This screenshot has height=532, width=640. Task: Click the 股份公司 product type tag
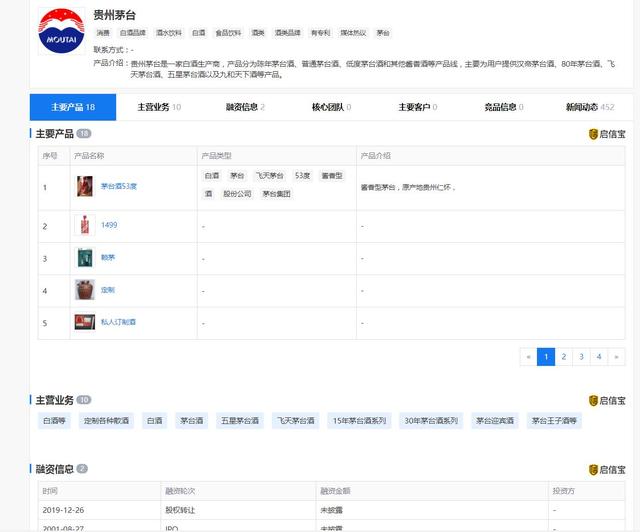click(x=237, y=194)
